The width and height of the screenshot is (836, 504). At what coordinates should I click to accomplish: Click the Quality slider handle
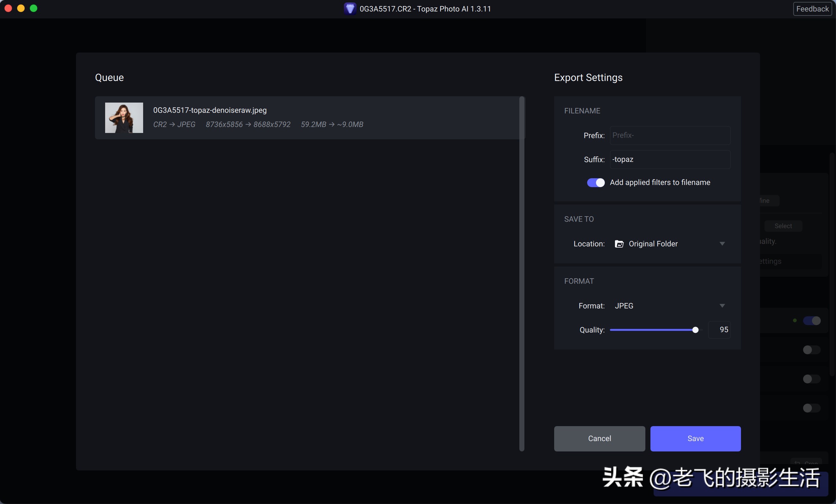tap(695, 330)
